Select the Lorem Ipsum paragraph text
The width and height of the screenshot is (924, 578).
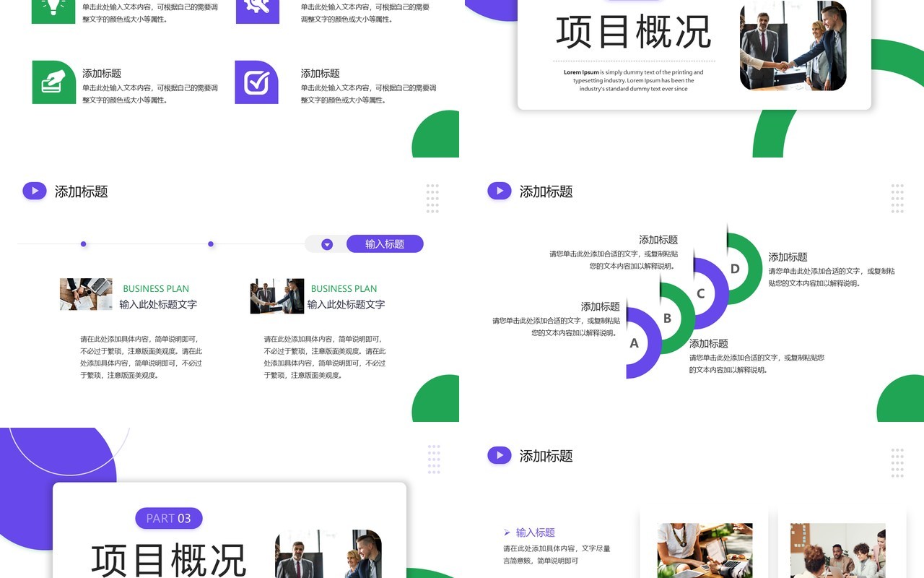point(634,80)
